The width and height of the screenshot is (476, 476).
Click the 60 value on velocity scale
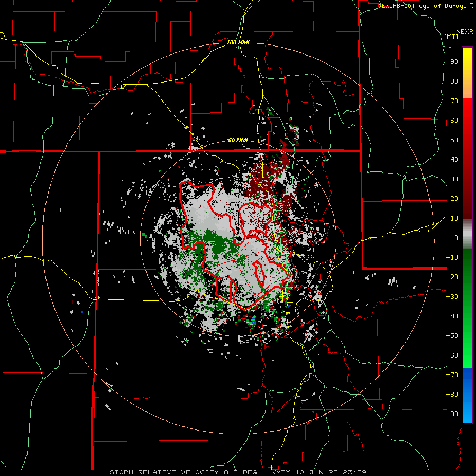pos(454,120)
